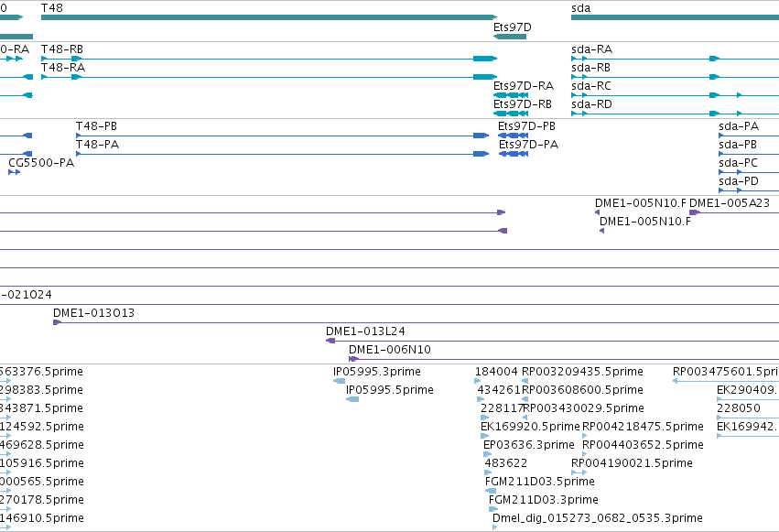Click the FGM211D03.5prime EST label

click(540, 482)
